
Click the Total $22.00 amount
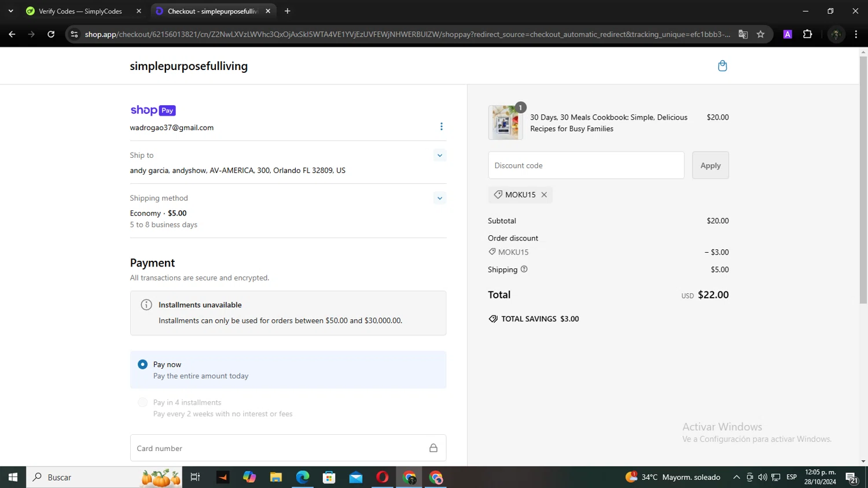click(713, 295)
